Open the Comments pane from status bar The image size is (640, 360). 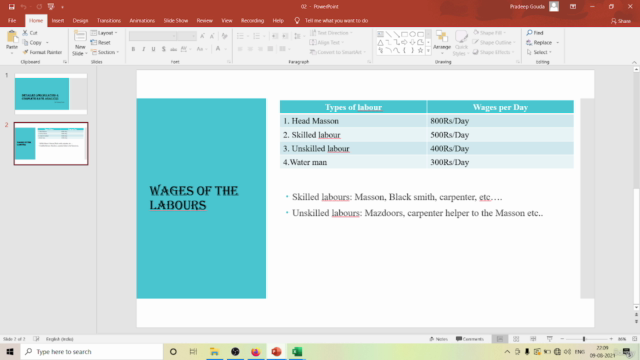click(x=470, y=339)
